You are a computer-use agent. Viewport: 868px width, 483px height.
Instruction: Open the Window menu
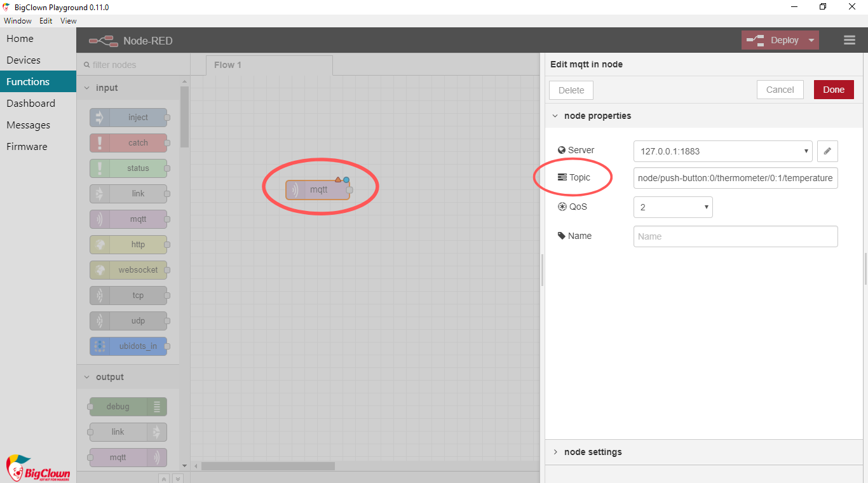coord(18,21)
